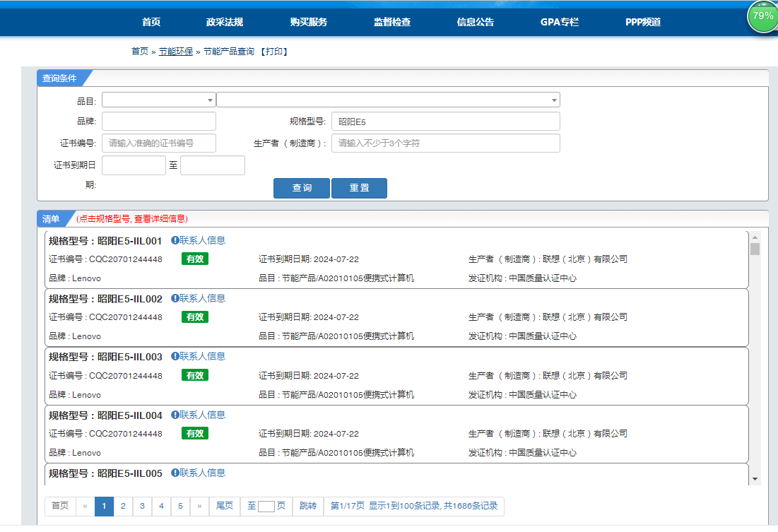
Task: Click the info icon beside 昭阳E5-IIL003
Action: coord(175,356)
